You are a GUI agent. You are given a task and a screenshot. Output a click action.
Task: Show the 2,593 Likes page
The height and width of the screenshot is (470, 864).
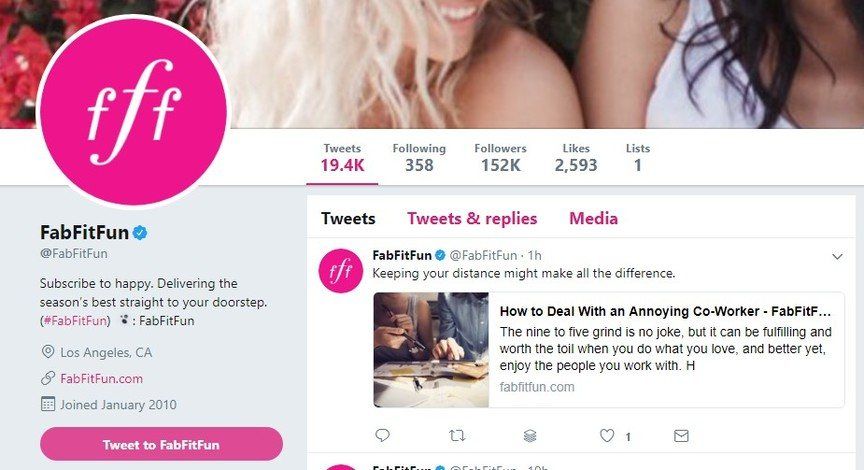pos(575,158)
